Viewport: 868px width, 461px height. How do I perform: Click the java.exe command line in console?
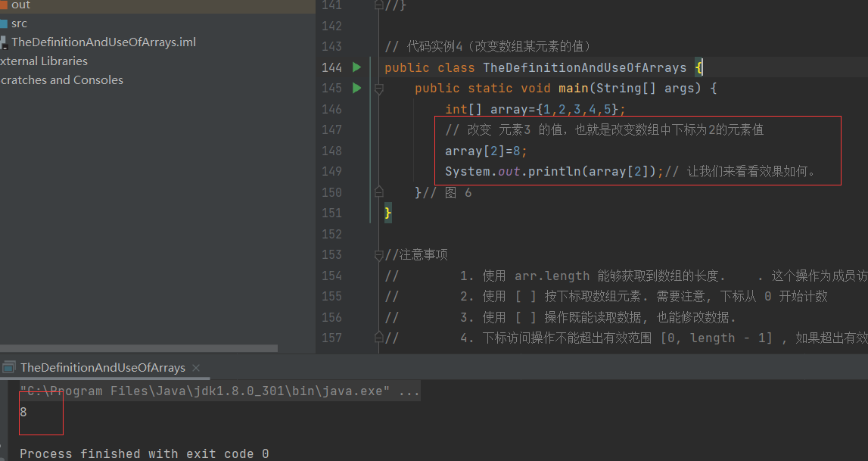tap(219, 391)
